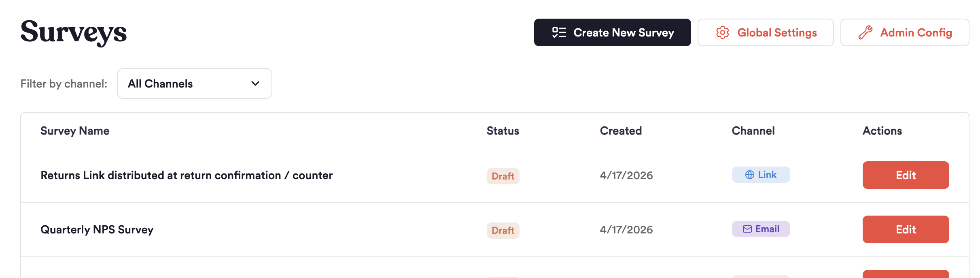This screenshot has width=980, height=278.
Task: Click the wrench icon in Admin Config
Action: coord(865,32)
